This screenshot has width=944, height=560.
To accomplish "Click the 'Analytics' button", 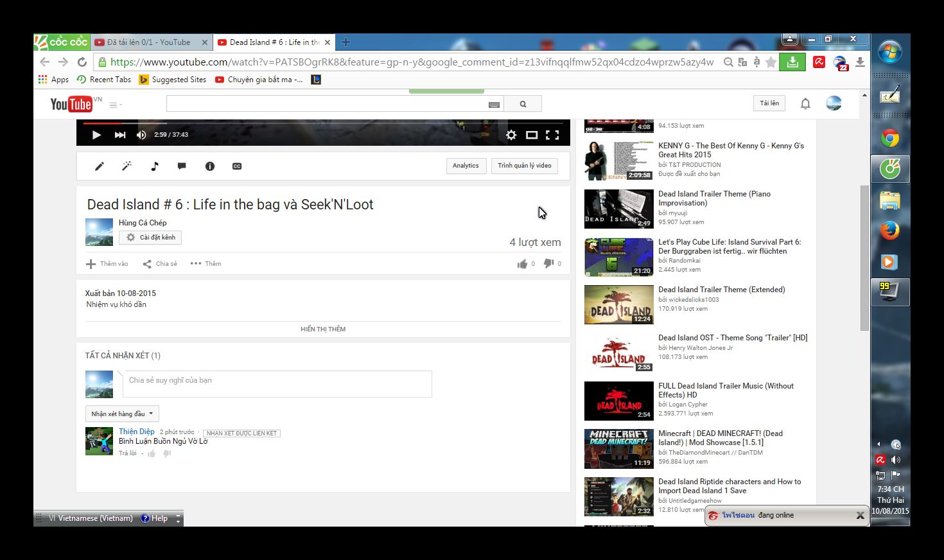I will point(466,166).
